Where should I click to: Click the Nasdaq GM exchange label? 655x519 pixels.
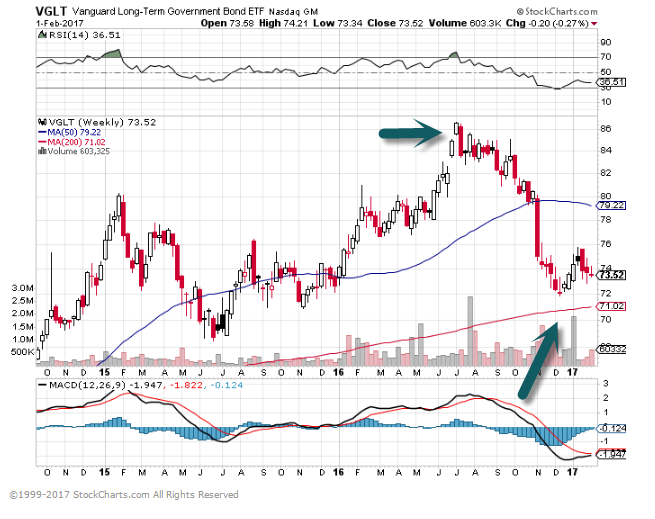click(293, 12)
